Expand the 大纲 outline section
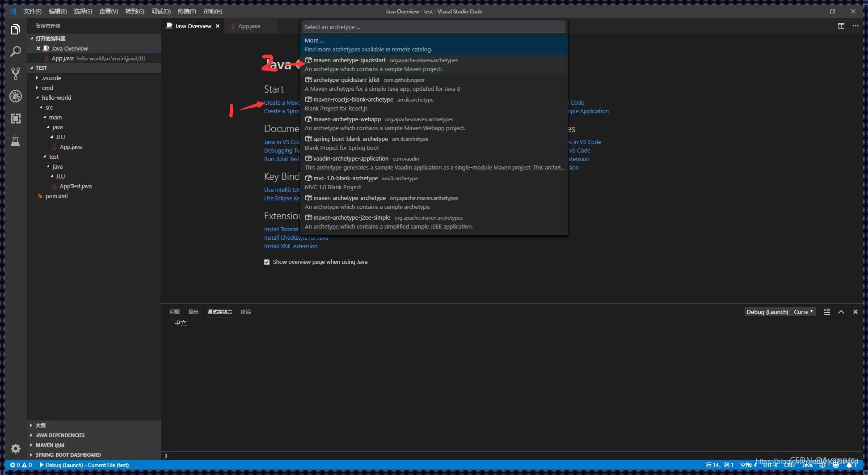 (94, 425)
